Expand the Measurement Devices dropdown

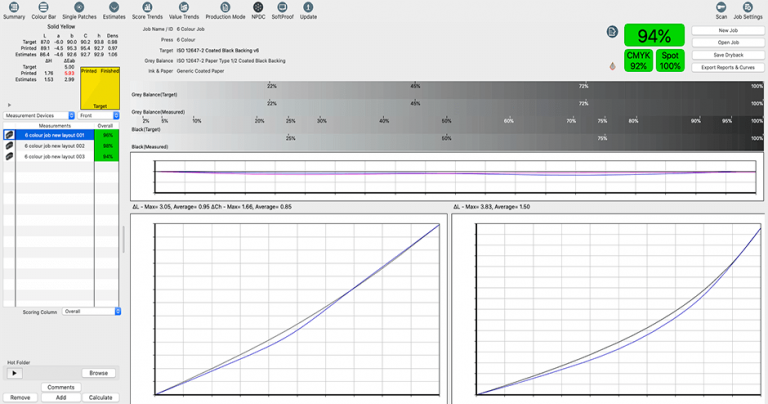(39, 116)
